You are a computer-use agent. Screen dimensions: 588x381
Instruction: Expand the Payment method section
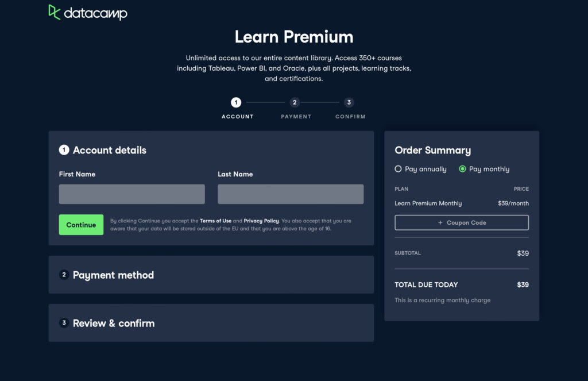(x=113, y=275)
